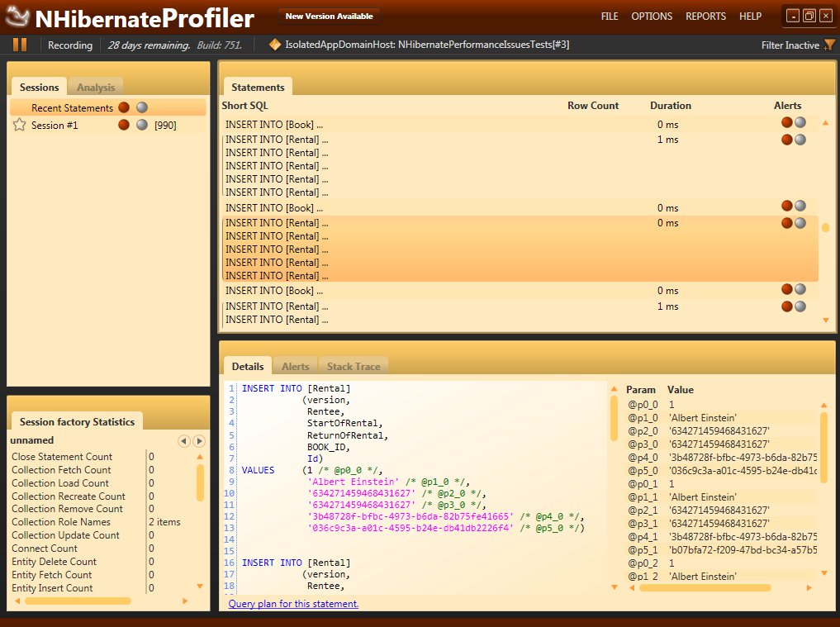Select Session #1 row
The height and width of the screenshot is (627, 840).
point(107,125)
